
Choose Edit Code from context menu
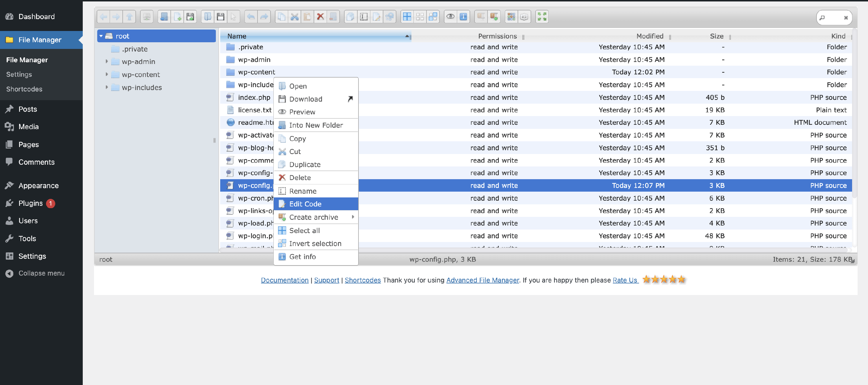tap(305, 203)
